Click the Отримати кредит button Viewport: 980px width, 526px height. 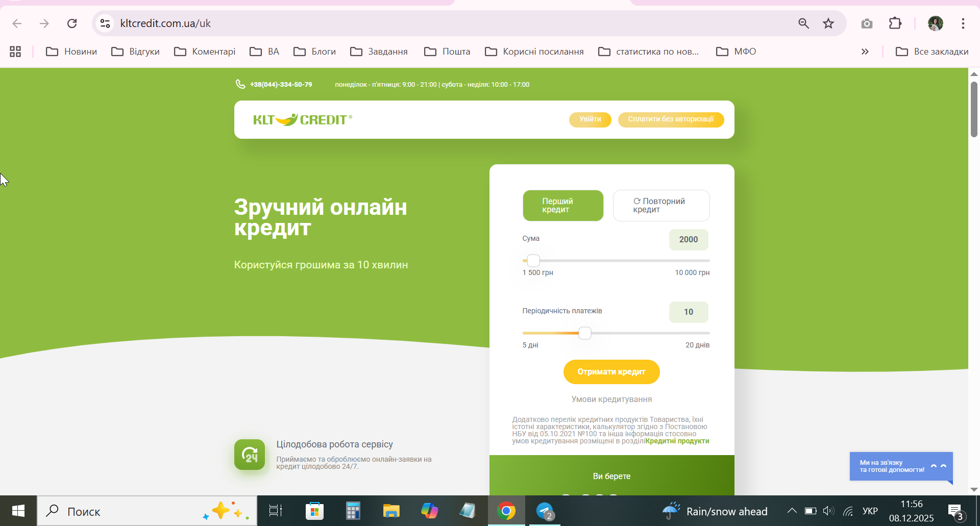pyautogui.click(x=611, y=372)
